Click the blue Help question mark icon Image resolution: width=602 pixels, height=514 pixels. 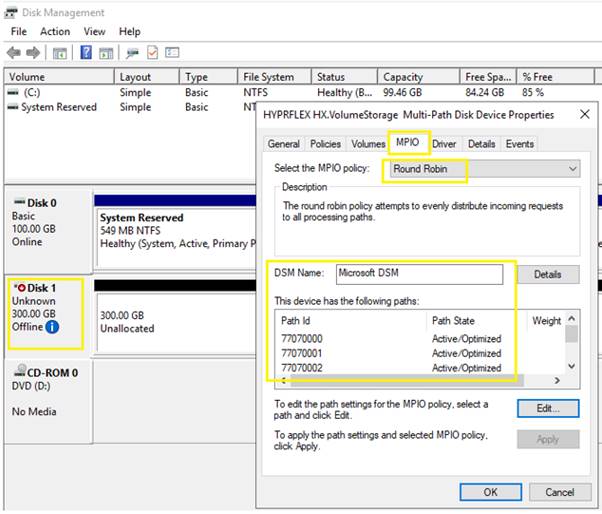[x=86, y=52]
